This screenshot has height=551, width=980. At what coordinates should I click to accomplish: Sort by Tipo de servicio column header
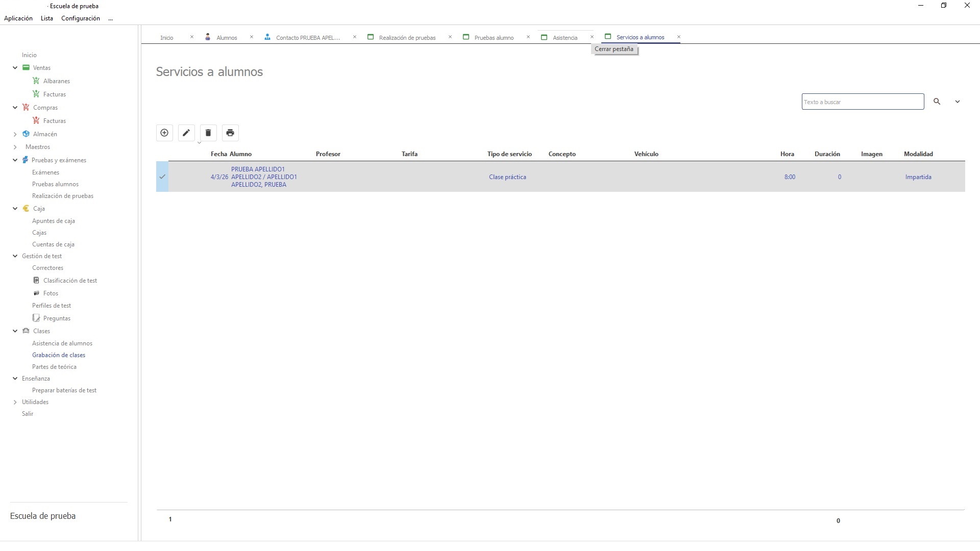pos(509,154)
